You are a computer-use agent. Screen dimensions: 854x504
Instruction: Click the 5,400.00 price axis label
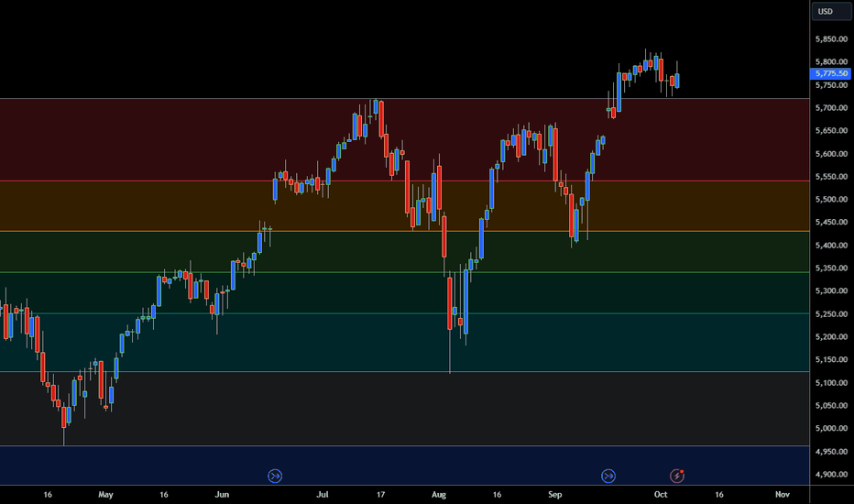coord(831,246)
